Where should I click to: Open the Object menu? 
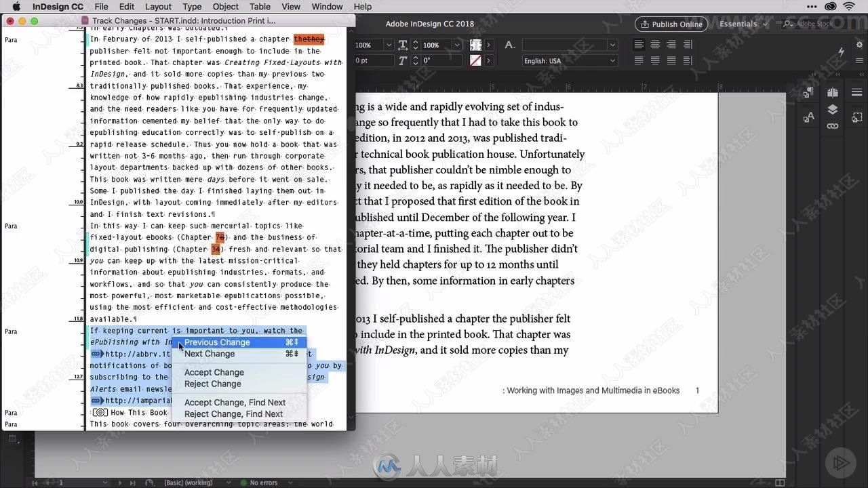coord(226,7)
